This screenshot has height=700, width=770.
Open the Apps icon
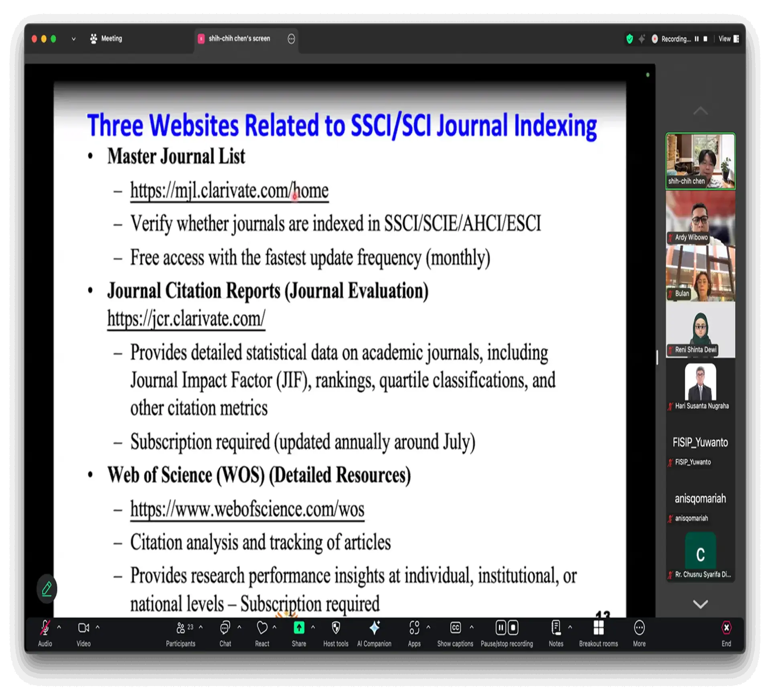pyautogui.click(x=414, y=628)
